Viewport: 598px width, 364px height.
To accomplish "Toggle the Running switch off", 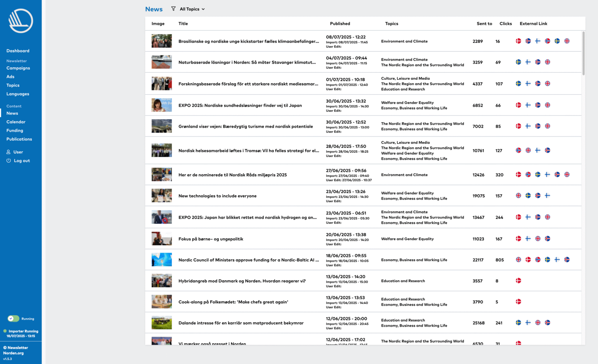I will click(x=13, y=318).
